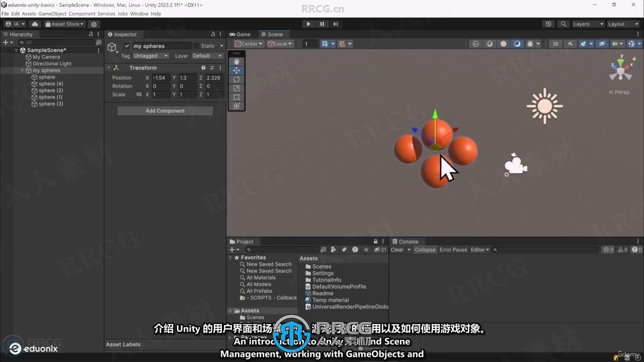This screenshot has height=362, width=644.
Task: Open the Layer Default dropdown
Action: click(x=207, y=56)
